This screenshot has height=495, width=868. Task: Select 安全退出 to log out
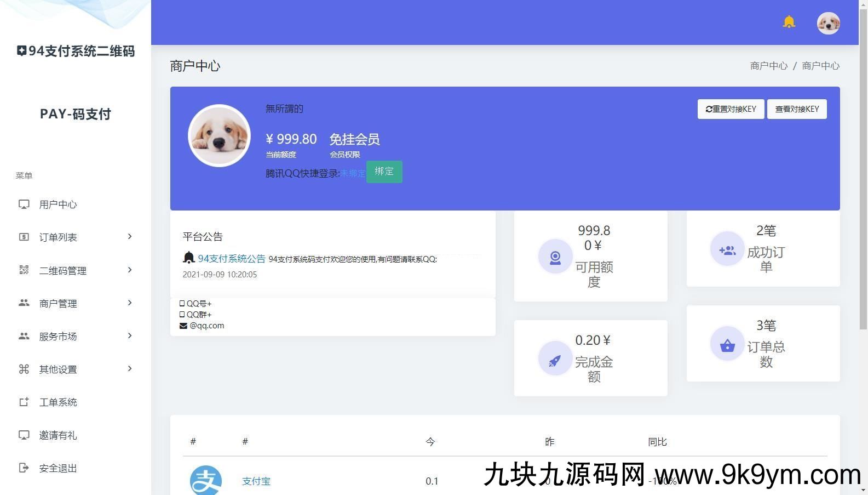click(x=58, y=468)
